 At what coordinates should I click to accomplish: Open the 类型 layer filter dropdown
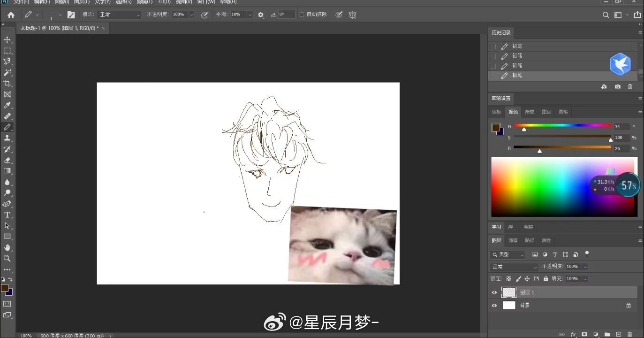point(508,254)
